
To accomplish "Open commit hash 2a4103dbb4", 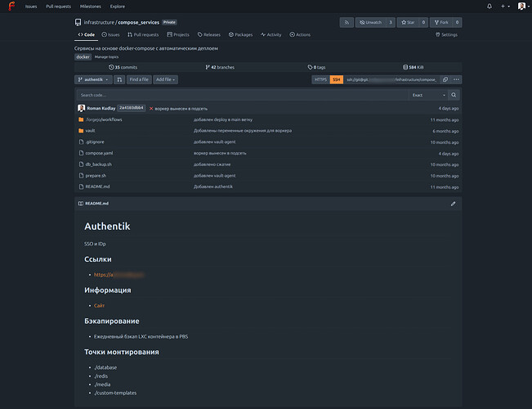I will (x=132, y=108).
